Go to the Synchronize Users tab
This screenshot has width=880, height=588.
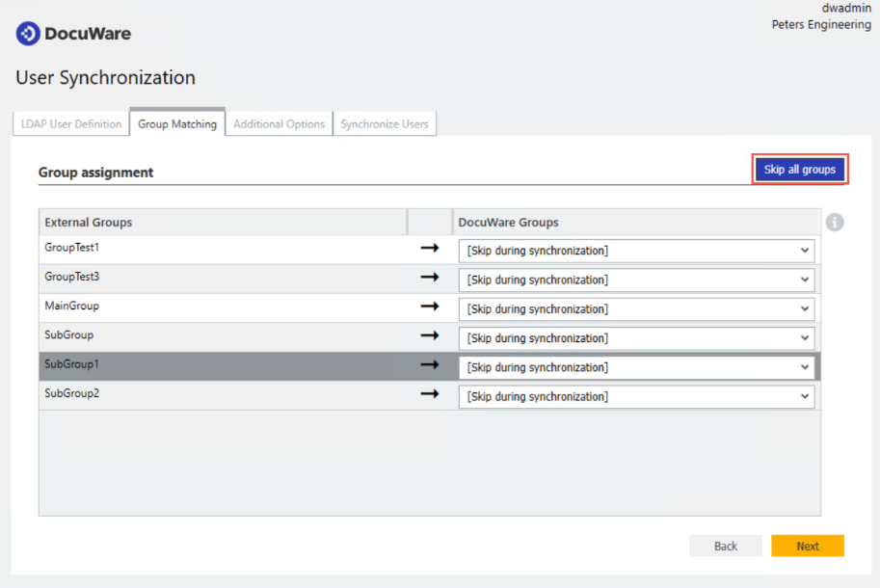pos(385,124)
